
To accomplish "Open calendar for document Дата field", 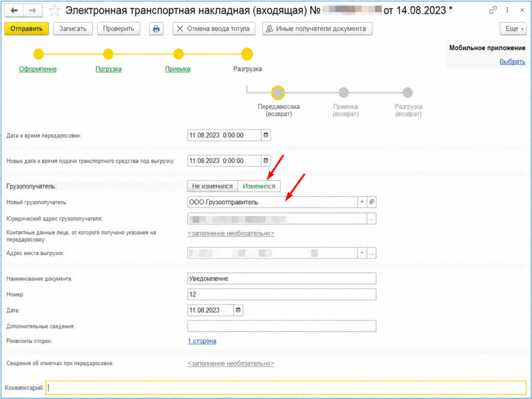I will pos(238,310).
